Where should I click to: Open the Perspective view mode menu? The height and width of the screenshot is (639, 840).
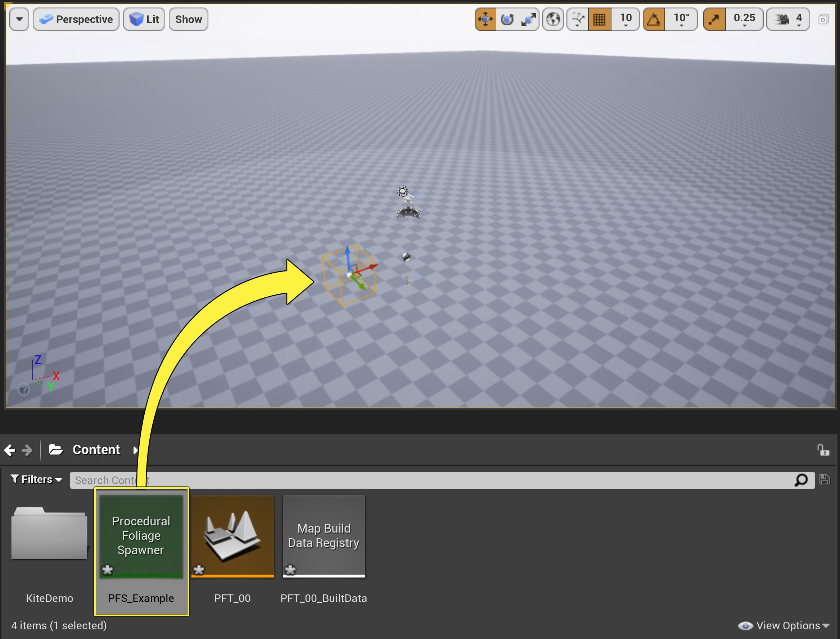click(76, 19)
